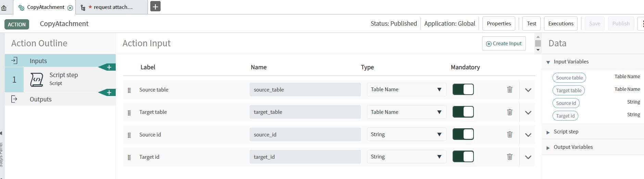Delete the Target id input row
This screenshot has width=644, height=179.
(x=510, y=157)
